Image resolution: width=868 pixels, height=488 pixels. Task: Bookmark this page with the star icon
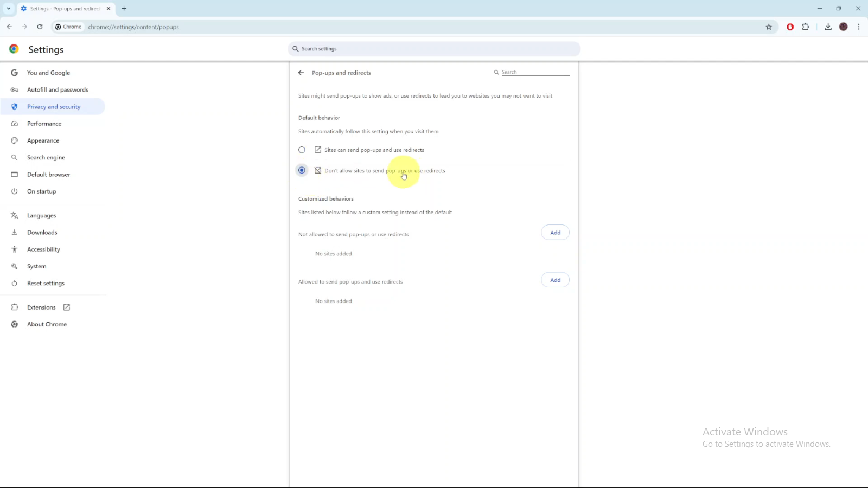769,27
